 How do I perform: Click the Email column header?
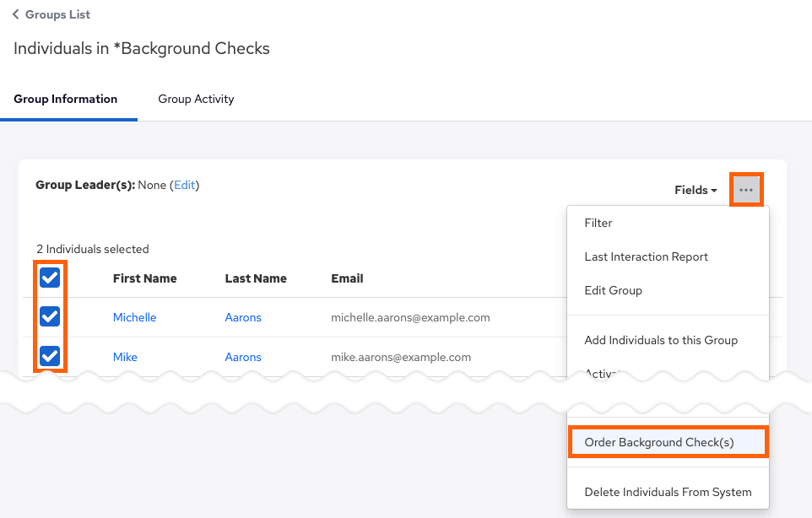pos(347,278)
